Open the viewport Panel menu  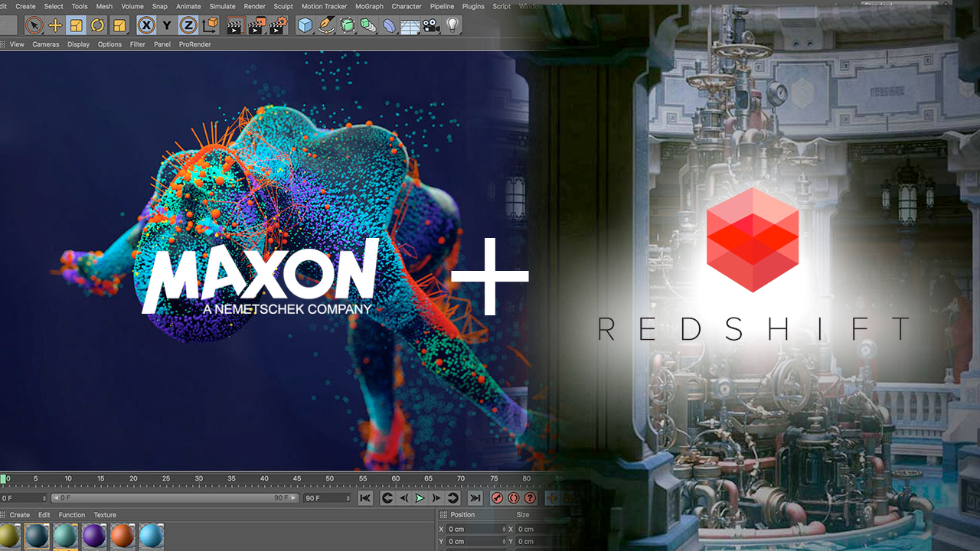pyautogui.click(x=162, y=44)
